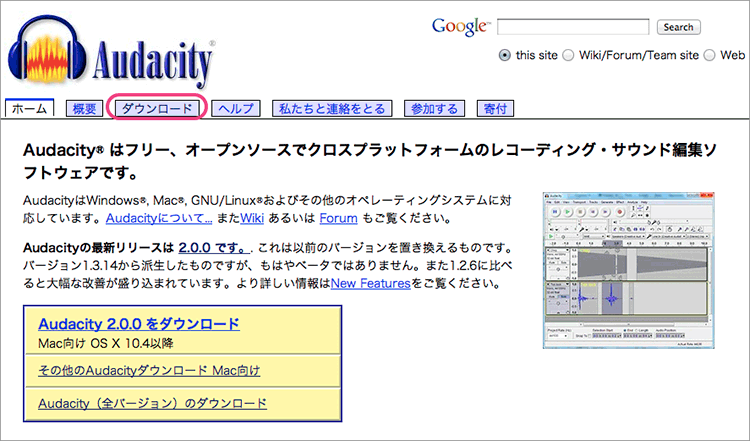The width and height of the screenshot is (750, 441).
Task: Select the Wiki/Forum/Team site radio option
Action: tap(569, 55)
